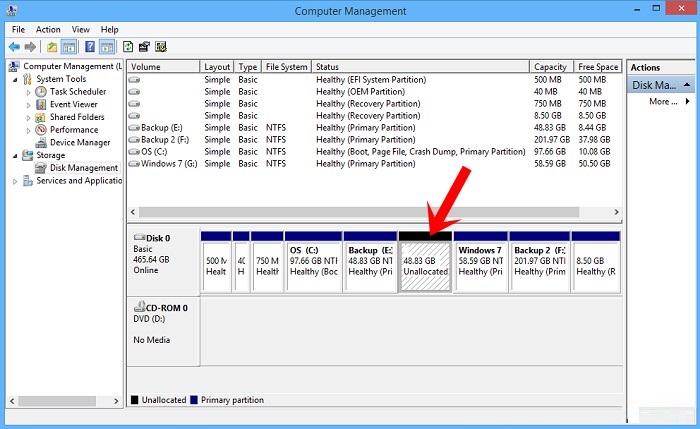
Task: Select Device Manager in the left pane
Action: (81, 143)
